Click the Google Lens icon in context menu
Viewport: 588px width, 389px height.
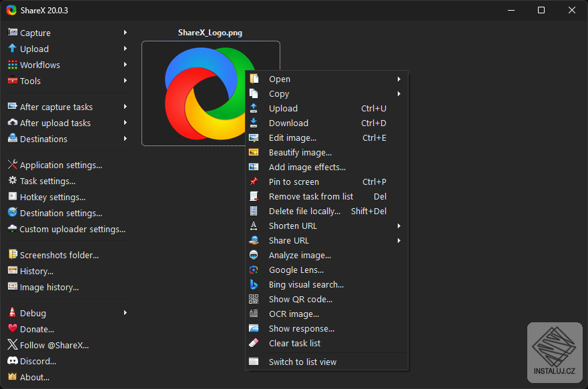pyautogui.click(x=254, y=270)
